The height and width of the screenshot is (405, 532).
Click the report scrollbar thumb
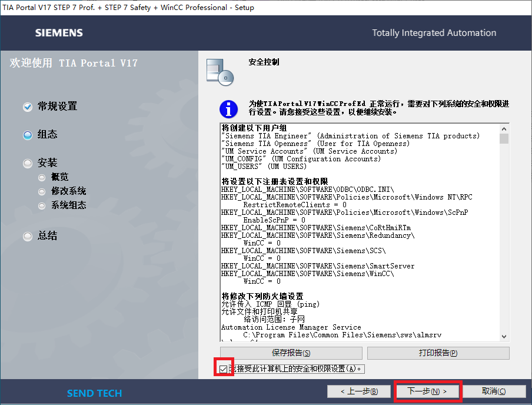point(504,138)
